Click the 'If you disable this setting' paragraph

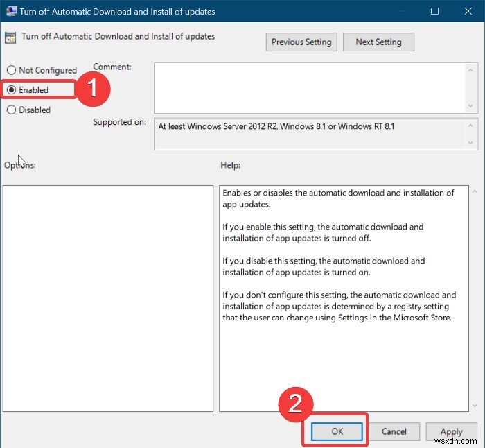(324, 266)
